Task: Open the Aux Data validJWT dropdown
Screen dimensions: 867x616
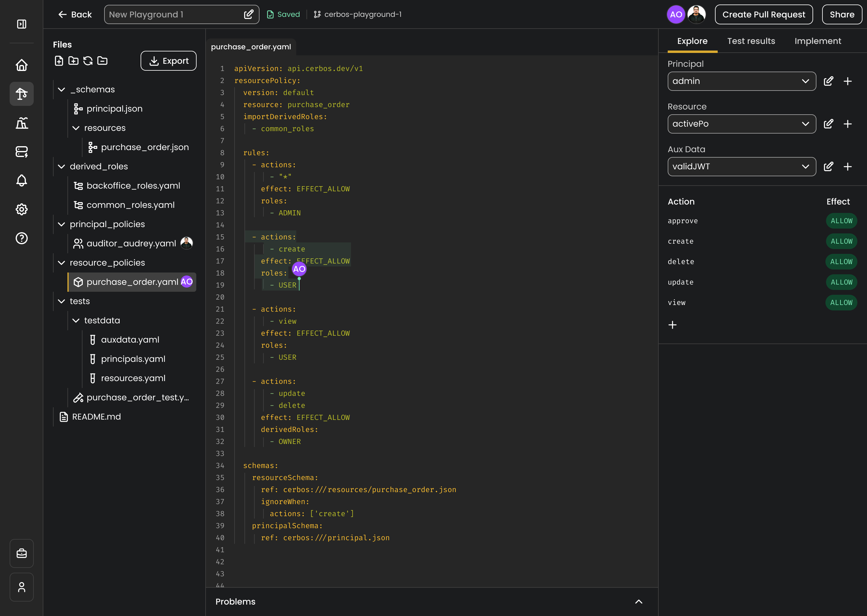Action: coord(806,167)
